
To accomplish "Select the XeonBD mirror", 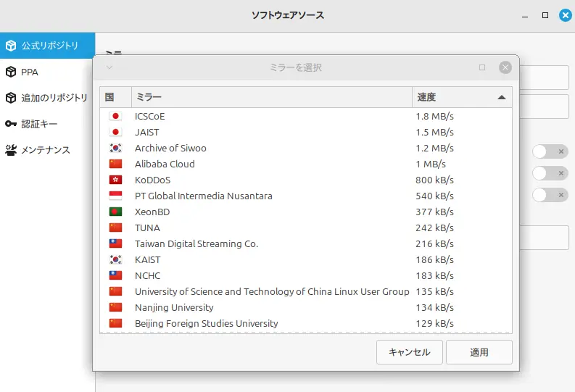I will tap(306, 212).
